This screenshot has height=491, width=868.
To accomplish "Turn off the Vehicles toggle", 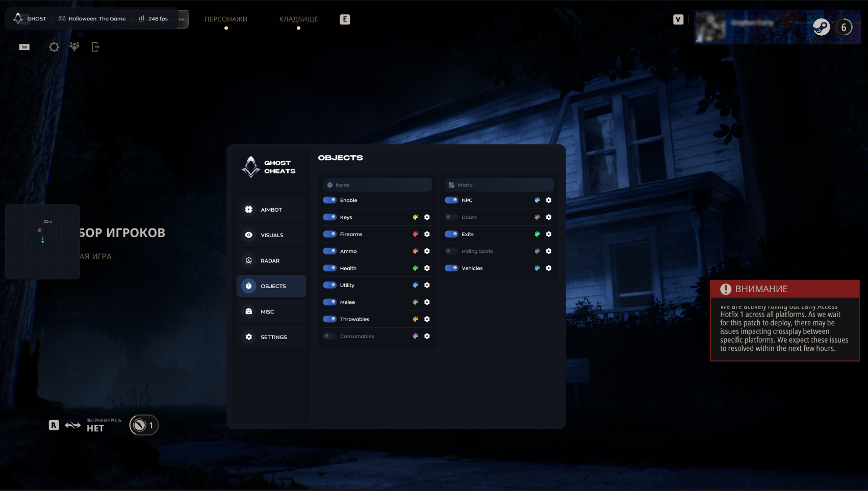I will tap(452, 268).
